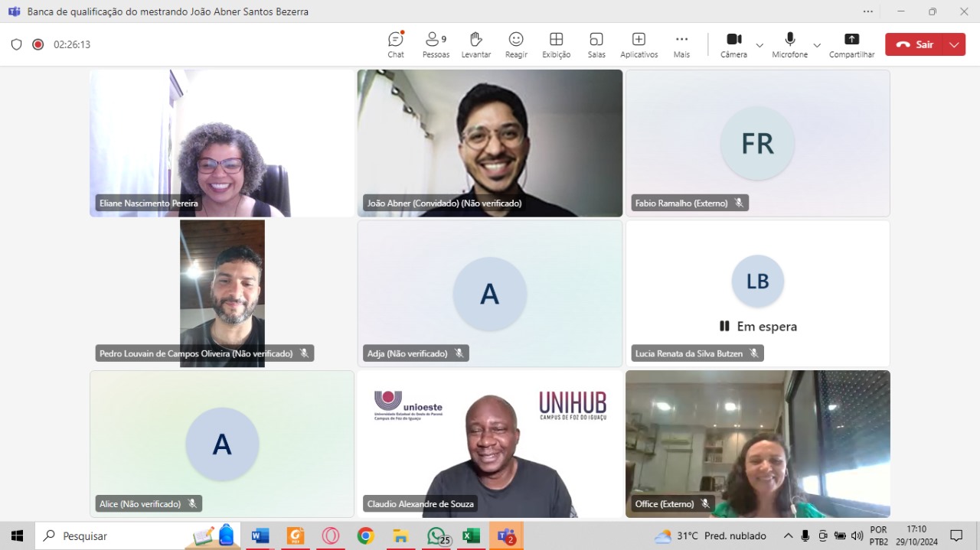Open the Chat panel
980x550 pixels.
click(396, 44)
